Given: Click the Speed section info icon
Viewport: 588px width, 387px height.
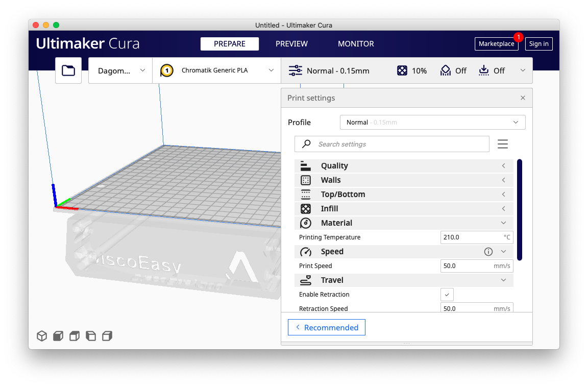Looking at the screenshot, I should click(488, 252).
